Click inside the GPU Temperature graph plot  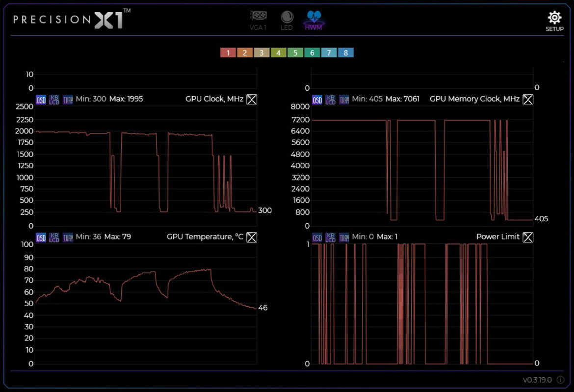[146, 304]
